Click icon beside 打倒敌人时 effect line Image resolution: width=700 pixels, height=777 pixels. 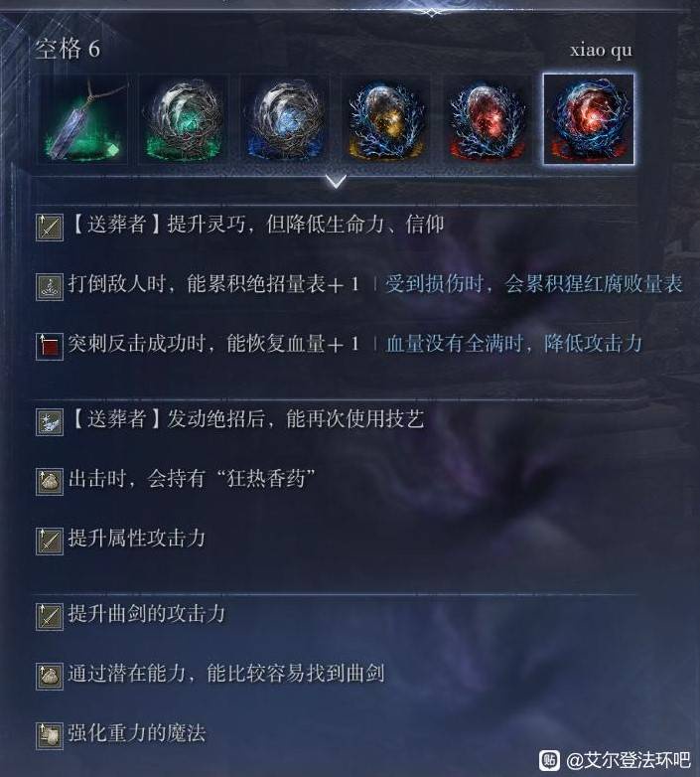point(50,287)
